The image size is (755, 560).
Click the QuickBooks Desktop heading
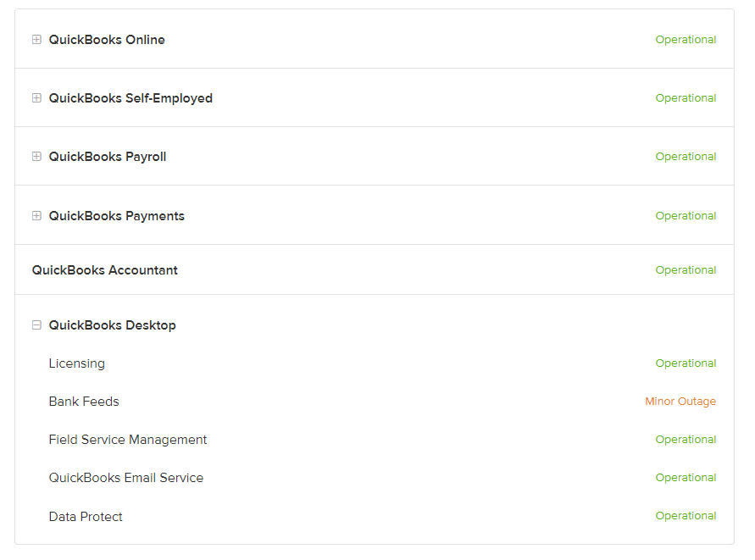pyautogui.click(x=112, y=325)
